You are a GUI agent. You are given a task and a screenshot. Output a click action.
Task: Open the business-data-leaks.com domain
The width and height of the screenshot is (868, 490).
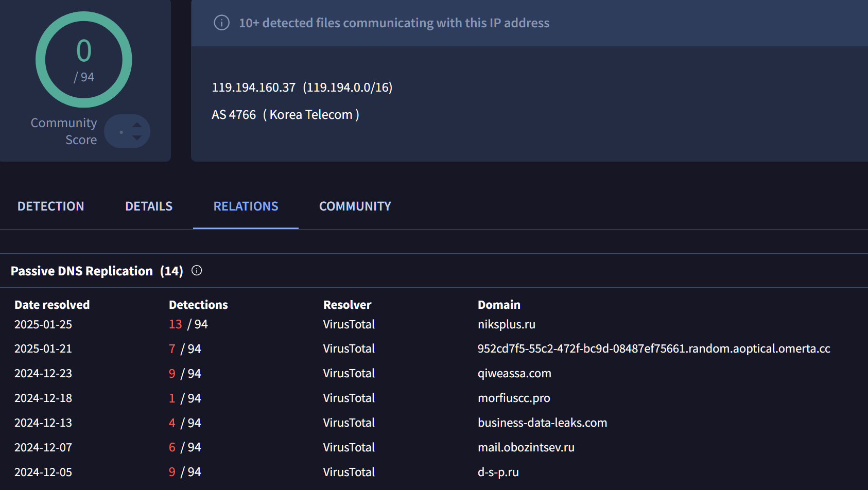[x=542, y=423]
